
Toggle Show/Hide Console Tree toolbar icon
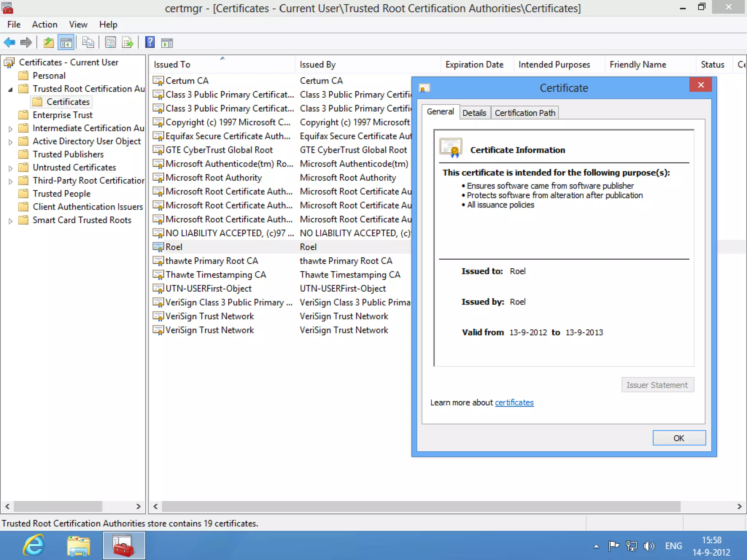[66, 43]
